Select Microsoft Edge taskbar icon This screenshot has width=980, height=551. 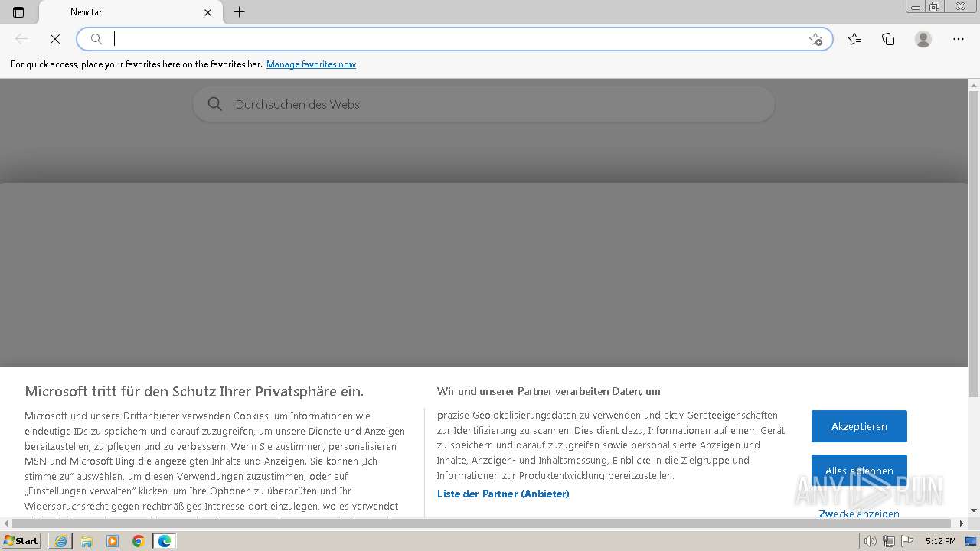point(165,541)
